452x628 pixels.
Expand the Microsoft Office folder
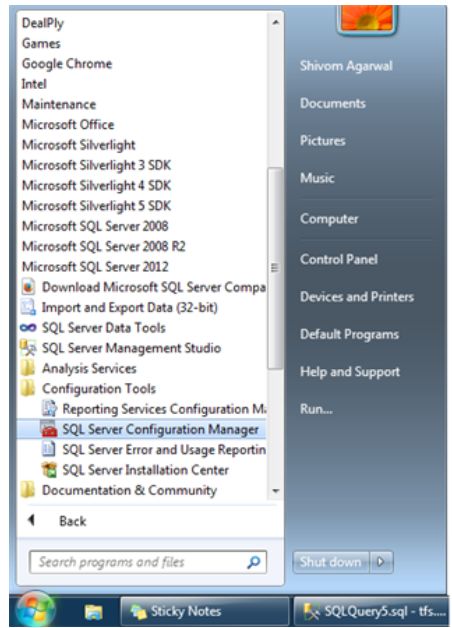click(68, 125)
